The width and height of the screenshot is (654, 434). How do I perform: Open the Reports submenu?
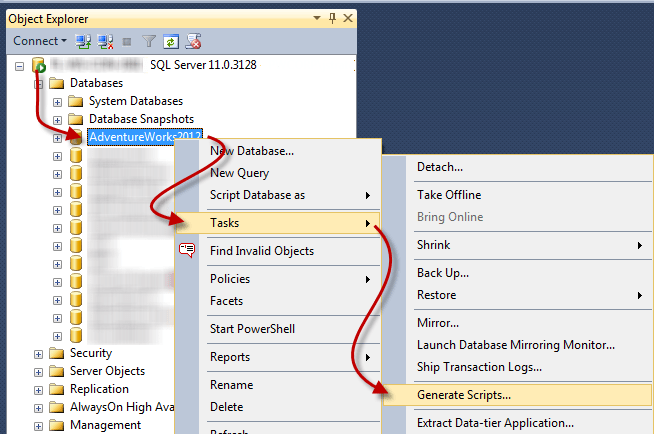tap(278, 357)
